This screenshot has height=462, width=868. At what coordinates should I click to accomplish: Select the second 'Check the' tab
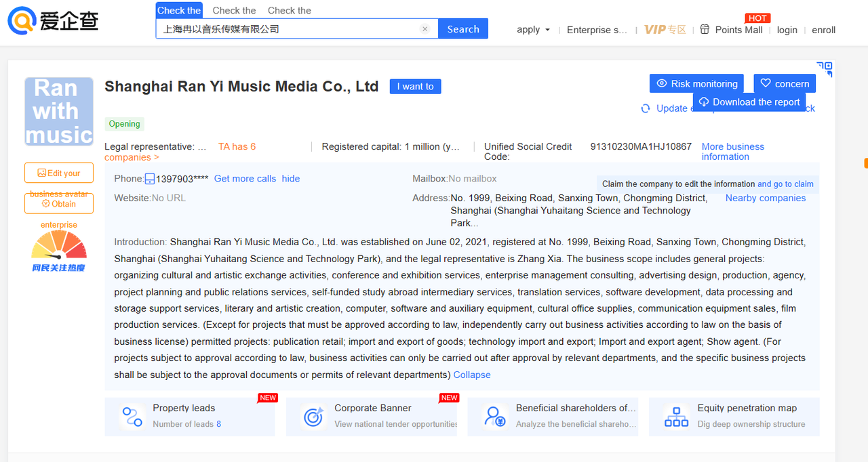[234, 10]
